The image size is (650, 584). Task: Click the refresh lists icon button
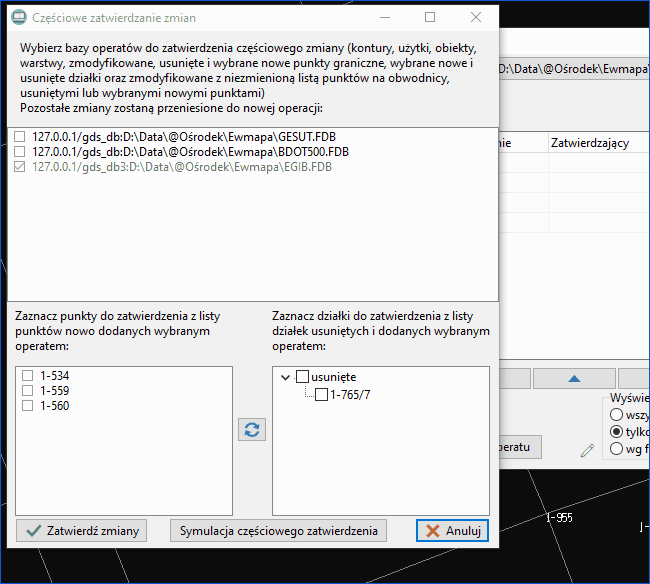[x=252, y=430]
